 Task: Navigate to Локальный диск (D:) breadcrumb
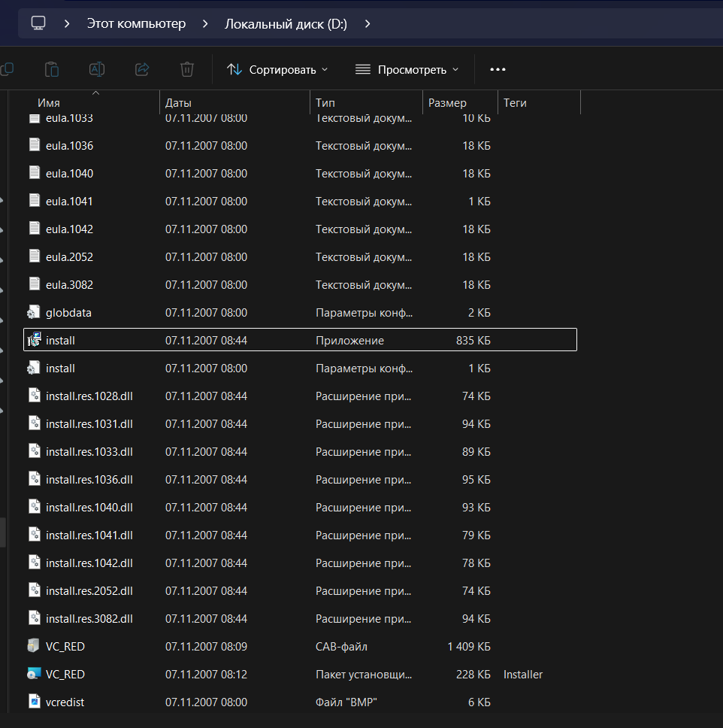pos(286,23)
